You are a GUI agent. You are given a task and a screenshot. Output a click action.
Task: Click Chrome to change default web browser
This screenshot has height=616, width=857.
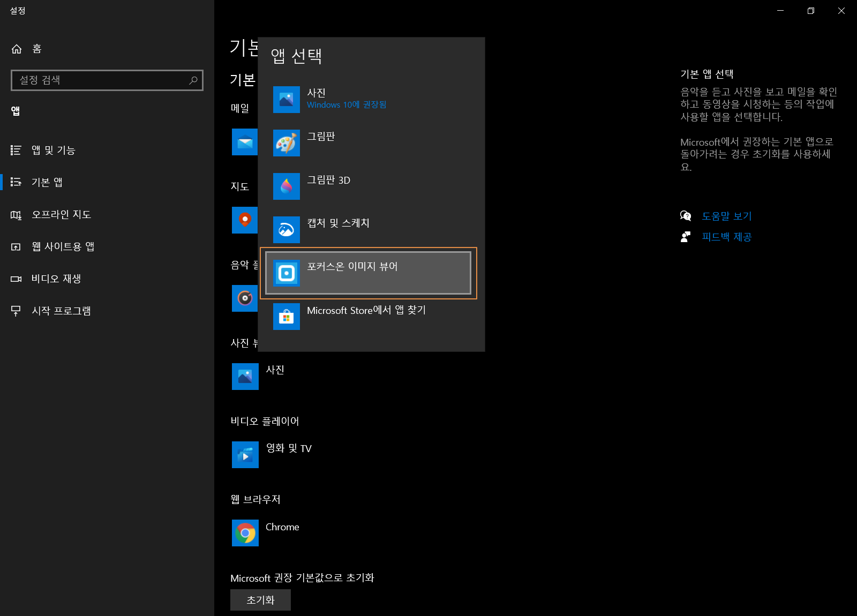[x=282, y=527]
